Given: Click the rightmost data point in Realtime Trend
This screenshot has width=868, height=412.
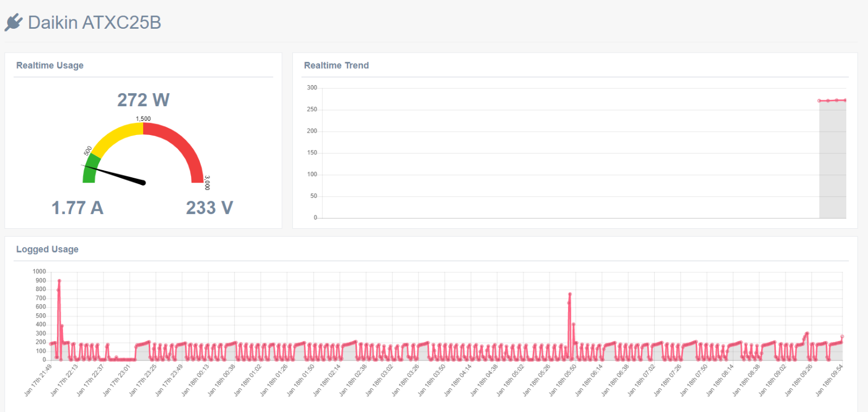Looking at the screenshot, I should [x=845, y=100].
